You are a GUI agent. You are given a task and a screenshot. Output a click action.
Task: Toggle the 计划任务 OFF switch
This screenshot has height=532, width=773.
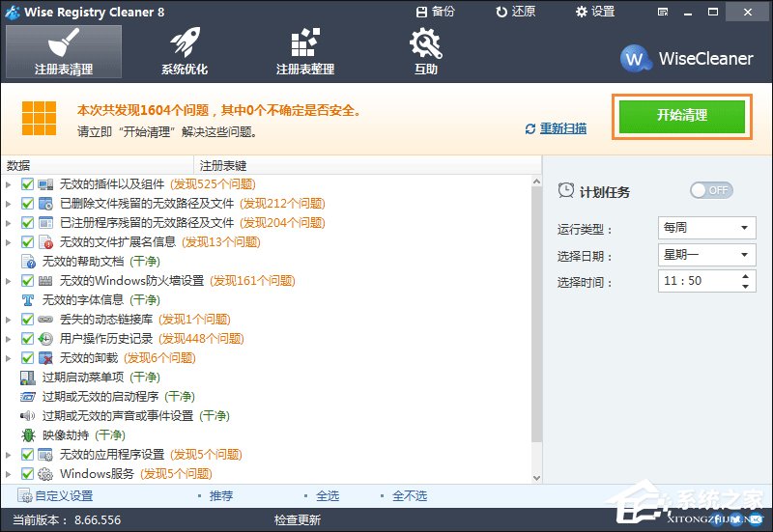711,190
